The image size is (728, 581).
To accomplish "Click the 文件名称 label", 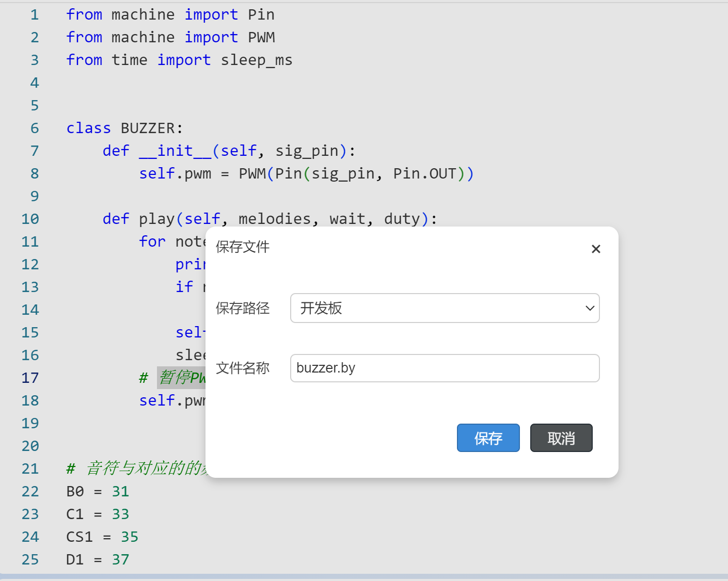I will coord(243,368).
